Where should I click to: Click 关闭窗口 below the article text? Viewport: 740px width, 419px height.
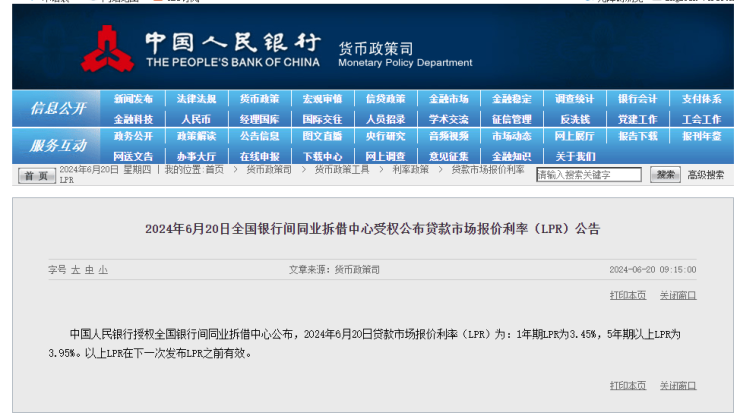pyautogui.click(x=678, y=386)
